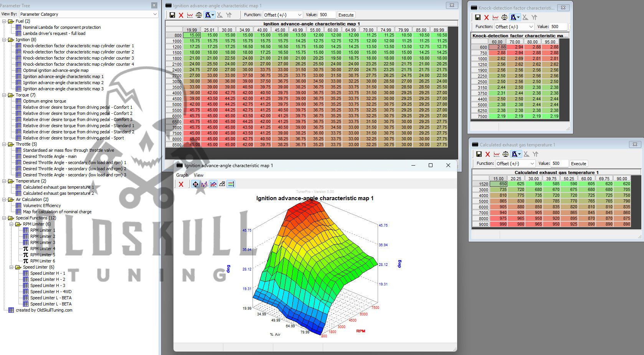This screenshot has width=644, height=355.
Task: Click the red X in 3D graph toolbar
Action: 181,184
